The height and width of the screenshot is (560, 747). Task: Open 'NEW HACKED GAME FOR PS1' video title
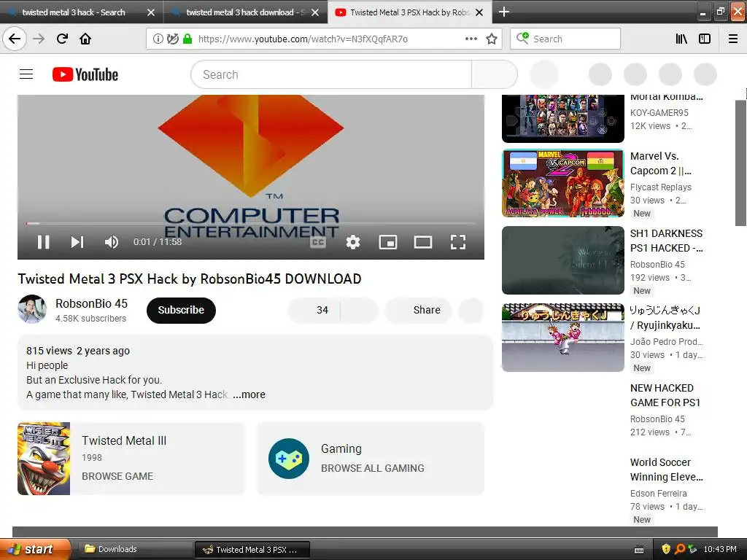[665, 395]
